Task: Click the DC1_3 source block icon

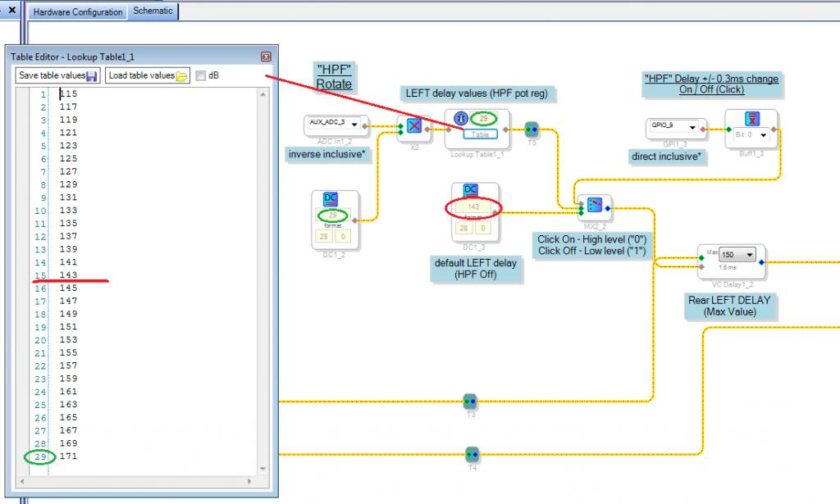Action: (471, 190)
